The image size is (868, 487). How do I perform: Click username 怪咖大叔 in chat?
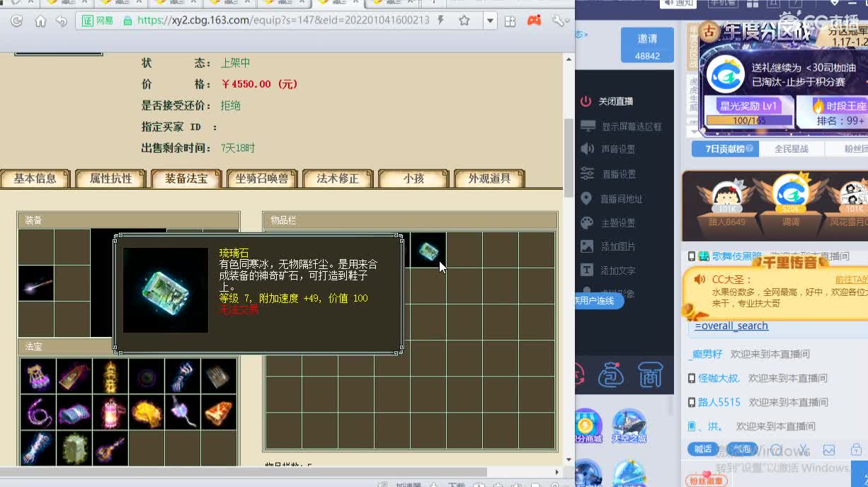pyautogui.click(x=719, y=378)
